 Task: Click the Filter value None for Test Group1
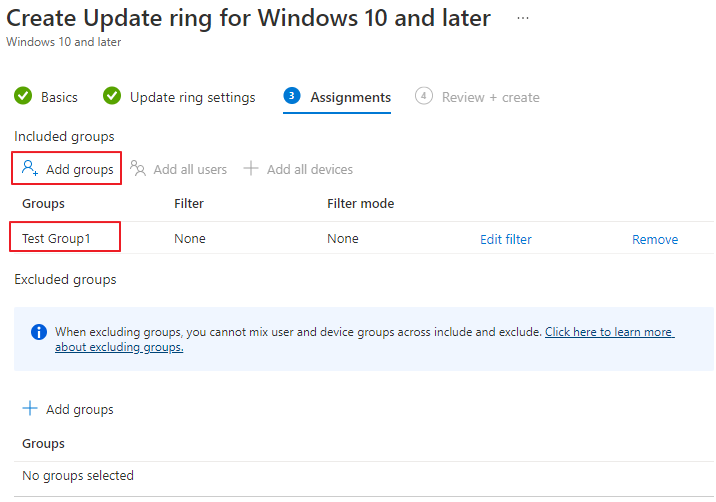190,238
